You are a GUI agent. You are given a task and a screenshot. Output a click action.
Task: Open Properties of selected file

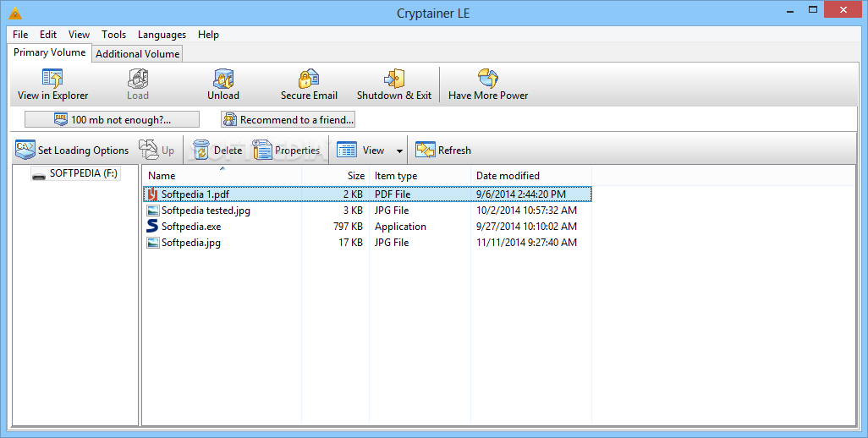pos(286,150)
